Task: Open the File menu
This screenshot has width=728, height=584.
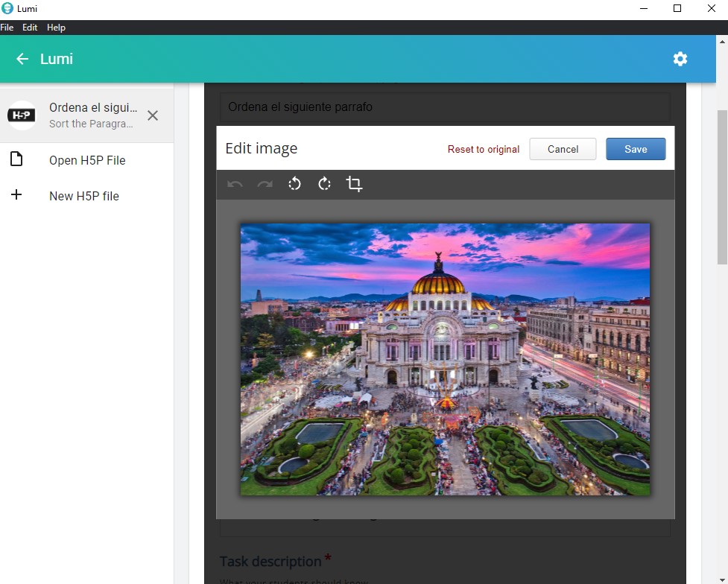Action: (x=7, y=28)
